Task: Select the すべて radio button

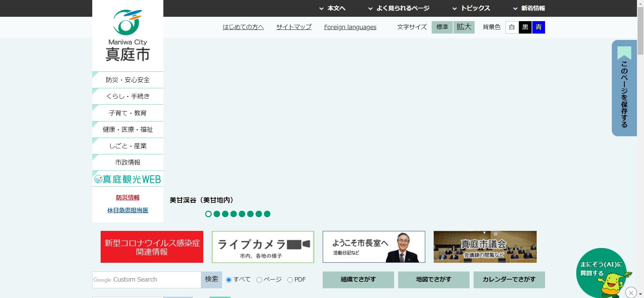Action: click(229, 280)
